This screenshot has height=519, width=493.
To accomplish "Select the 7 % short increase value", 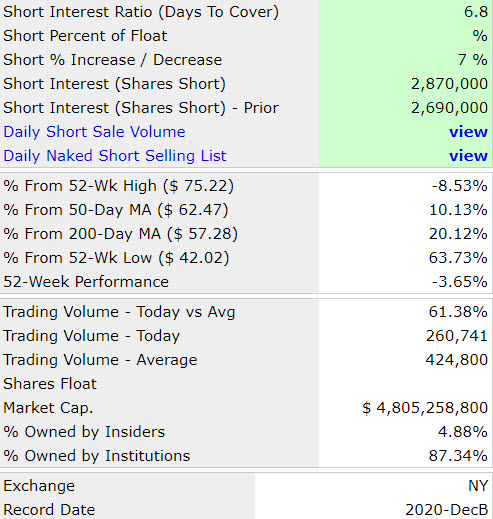I will 473,60.
